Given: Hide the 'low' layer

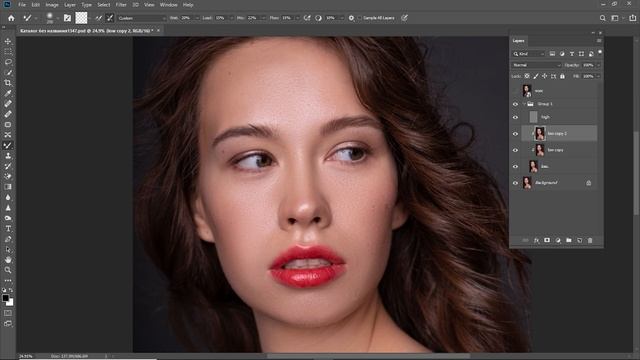Looking at the screenshot, I should click(x=515, y=167).
